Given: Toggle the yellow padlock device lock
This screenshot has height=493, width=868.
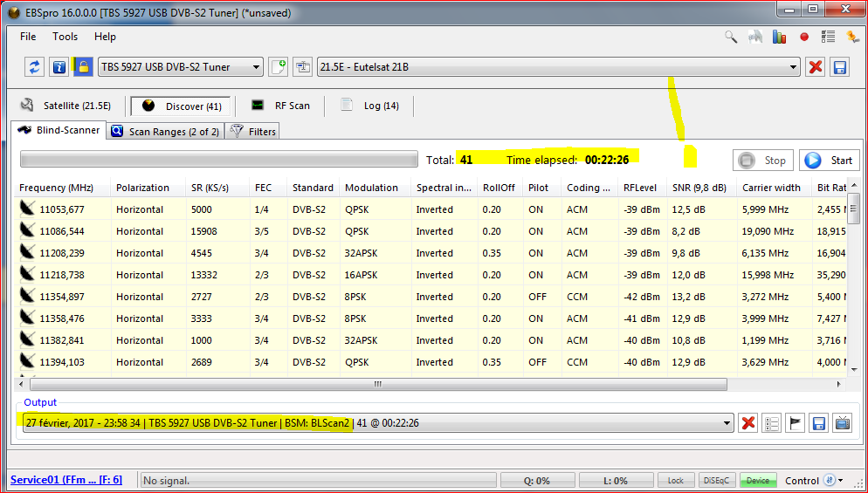Looking at the screenshot, I should [x=82, y=67].
